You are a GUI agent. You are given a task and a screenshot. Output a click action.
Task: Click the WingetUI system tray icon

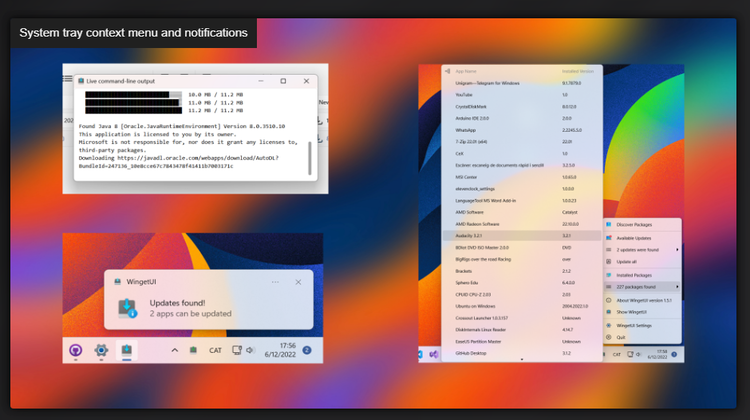coord(193,351)
